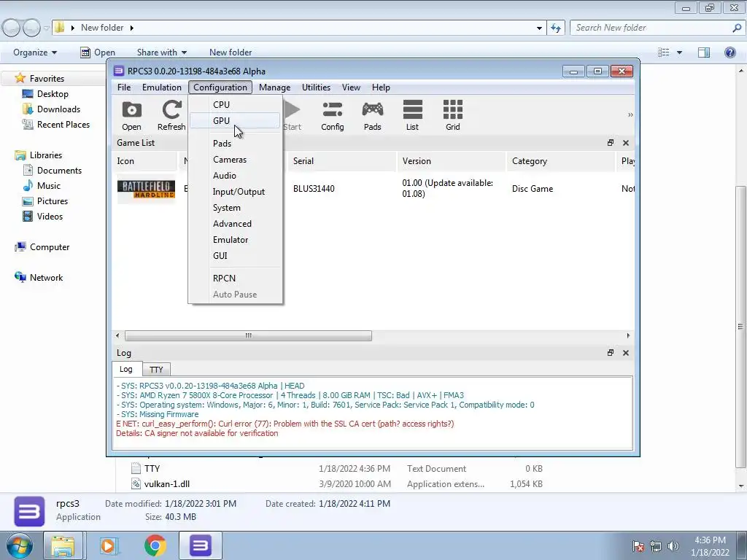Close the Log panel
The image size is (747, 560).
[x=625, y=353]
